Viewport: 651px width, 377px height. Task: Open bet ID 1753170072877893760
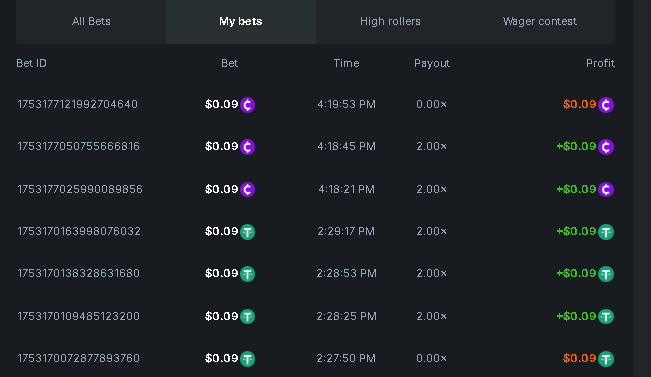click(x=78, y=358)
